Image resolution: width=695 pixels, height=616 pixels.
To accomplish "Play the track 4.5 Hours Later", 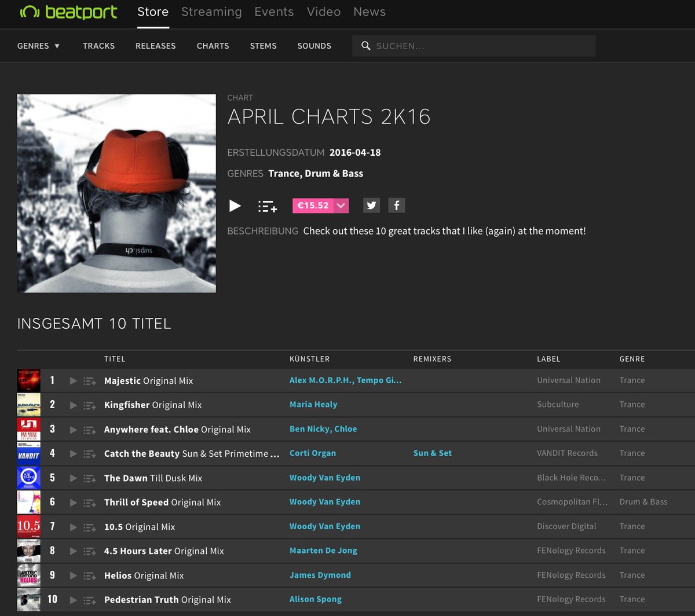I will [x=73, y=551].
